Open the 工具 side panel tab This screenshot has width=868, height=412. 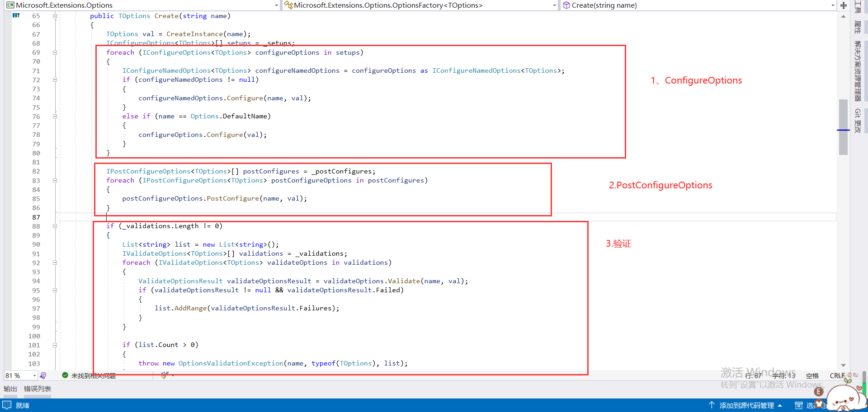coord(858,6)
